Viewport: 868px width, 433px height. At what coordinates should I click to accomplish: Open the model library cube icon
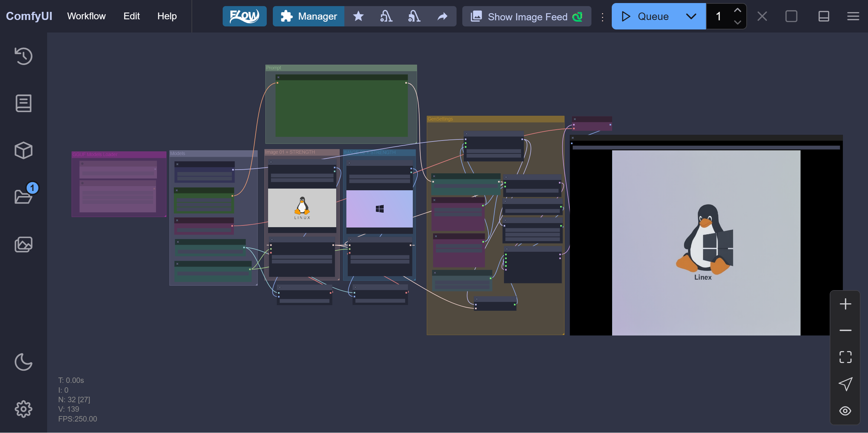click(x=23, y=150)
